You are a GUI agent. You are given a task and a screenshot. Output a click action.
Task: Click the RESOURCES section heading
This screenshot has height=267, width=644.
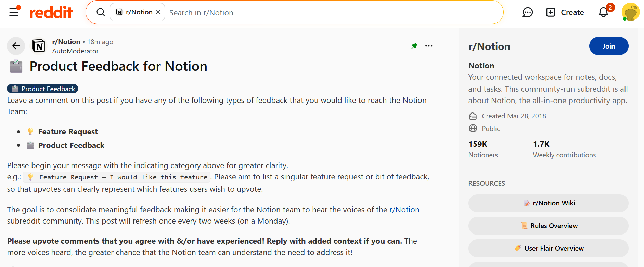487,183
